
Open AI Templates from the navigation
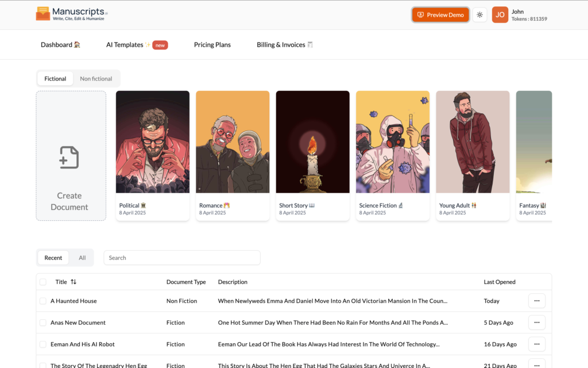tap(125, 45)
